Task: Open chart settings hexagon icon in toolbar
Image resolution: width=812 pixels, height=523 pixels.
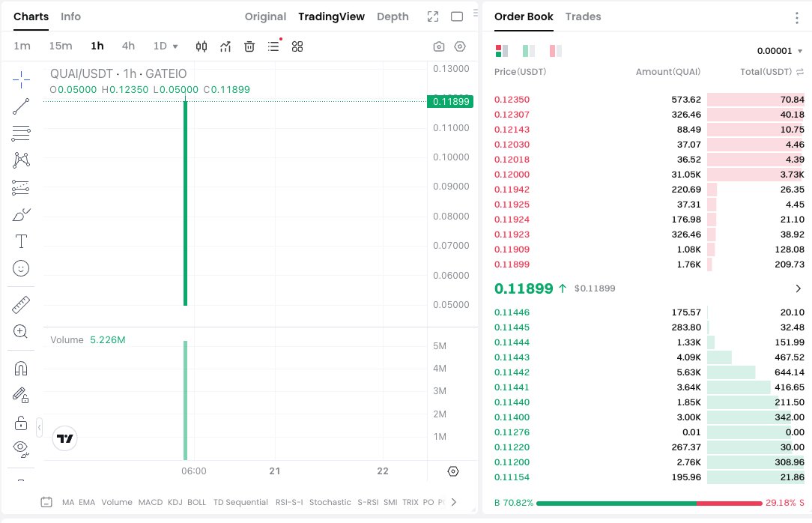Action: tap(460, 46)
